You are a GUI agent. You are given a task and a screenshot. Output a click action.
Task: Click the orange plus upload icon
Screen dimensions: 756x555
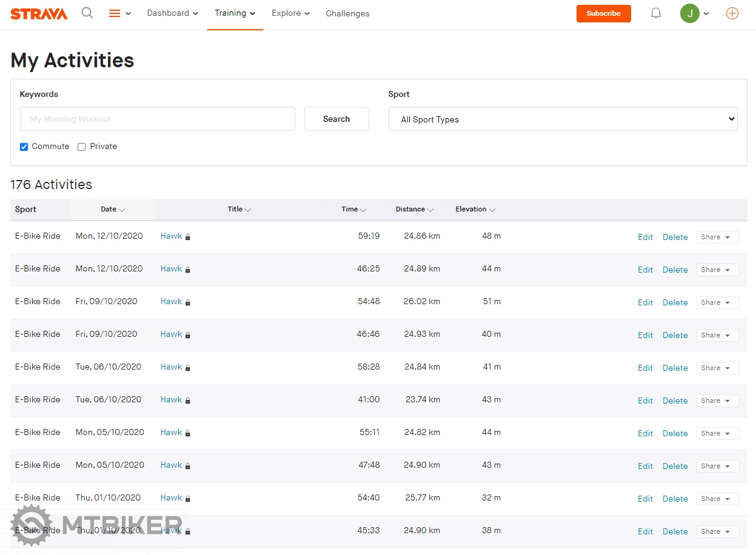pyautogui.click(x=732, y=13)
